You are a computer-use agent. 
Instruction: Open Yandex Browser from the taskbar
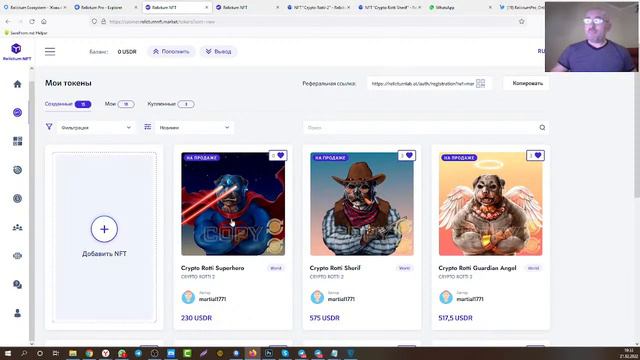point(105,353)
